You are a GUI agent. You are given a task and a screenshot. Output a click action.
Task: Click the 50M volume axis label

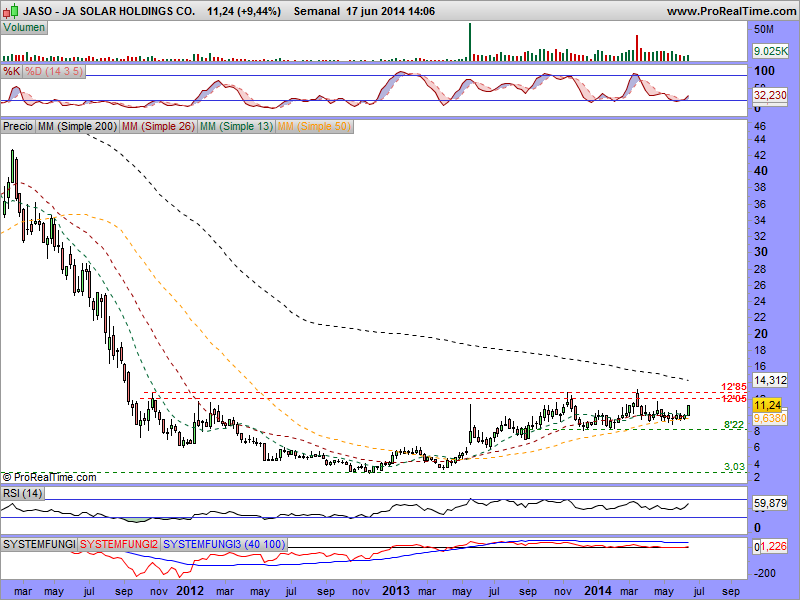click(x=764, y=30)
